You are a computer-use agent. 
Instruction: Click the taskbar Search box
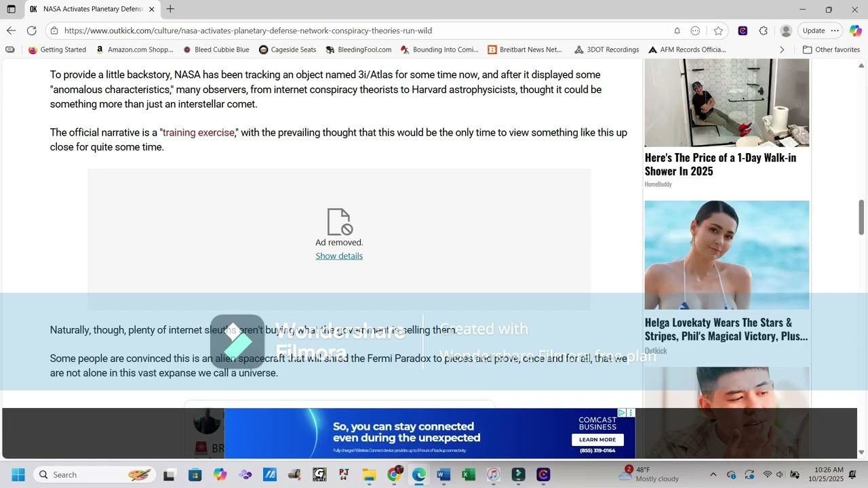tap(94, 474)
